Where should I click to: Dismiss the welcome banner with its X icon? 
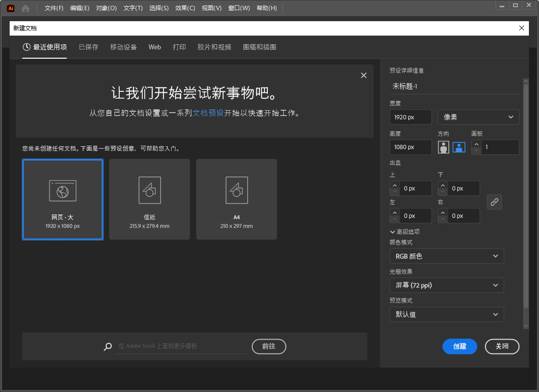(364, 75)
